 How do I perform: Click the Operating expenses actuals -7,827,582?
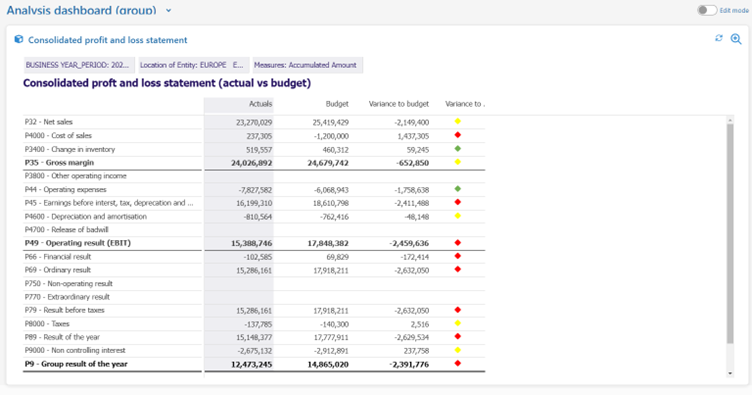pos(255,190)
